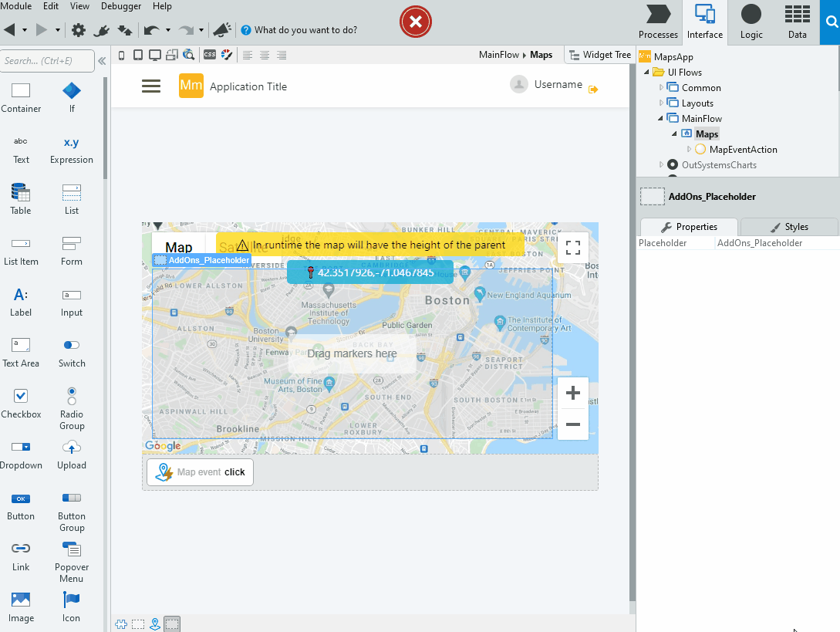Align content center
The height and width of the screenshot is (632, 840).
pos(265,56)
